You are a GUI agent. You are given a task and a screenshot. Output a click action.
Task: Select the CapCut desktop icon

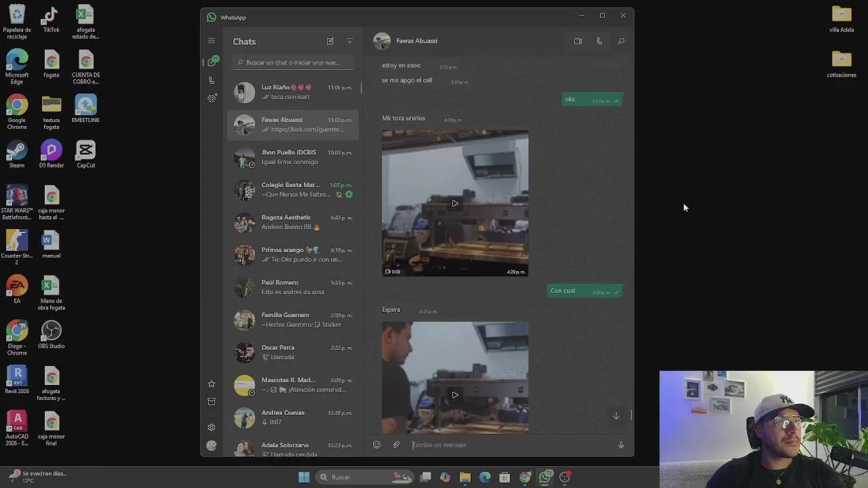point(85,155)
